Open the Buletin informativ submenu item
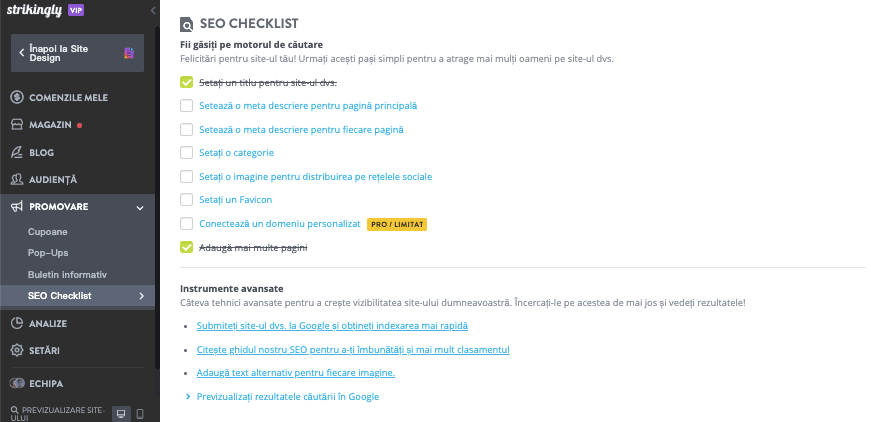The height and width of the screenshot is (422, 871). tap(67, 274)
